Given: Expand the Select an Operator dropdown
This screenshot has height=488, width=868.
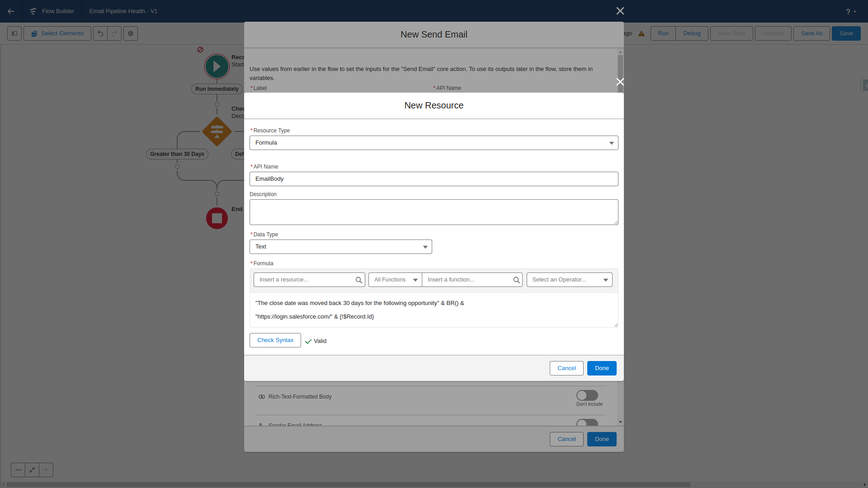Looking at the screenshot, I should click(569, 280).
